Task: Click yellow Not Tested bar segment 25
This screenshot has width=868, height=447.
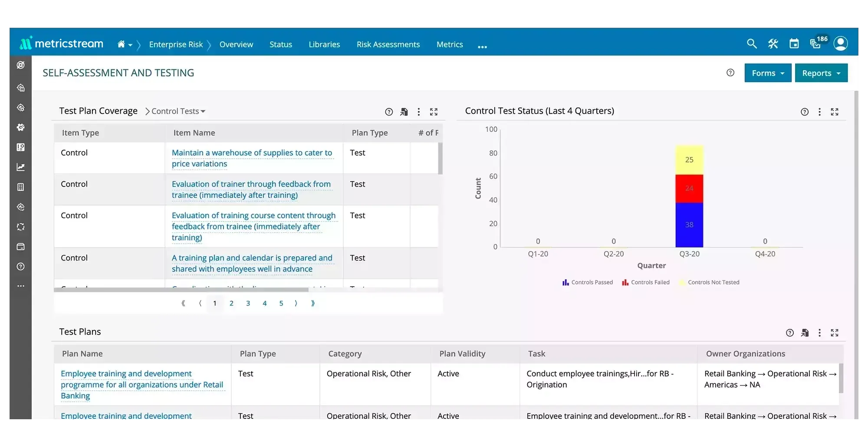Action: [689, 160]
